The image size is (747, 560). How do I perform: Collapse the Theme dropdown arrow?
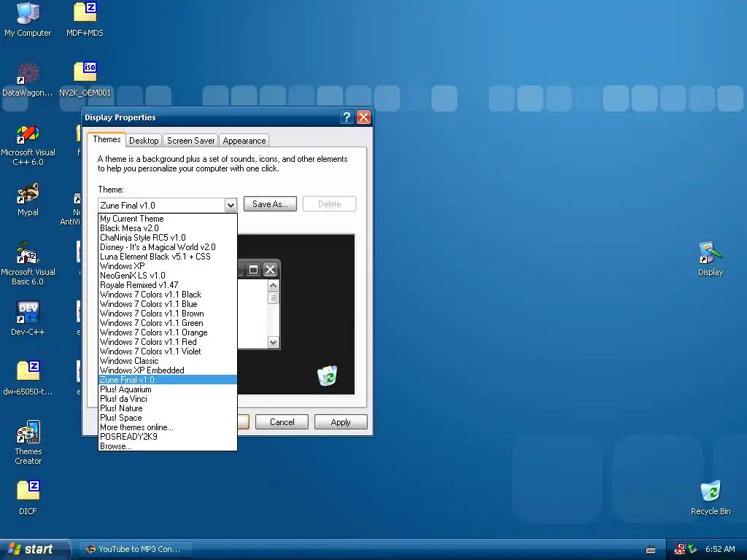coord(231,205)
